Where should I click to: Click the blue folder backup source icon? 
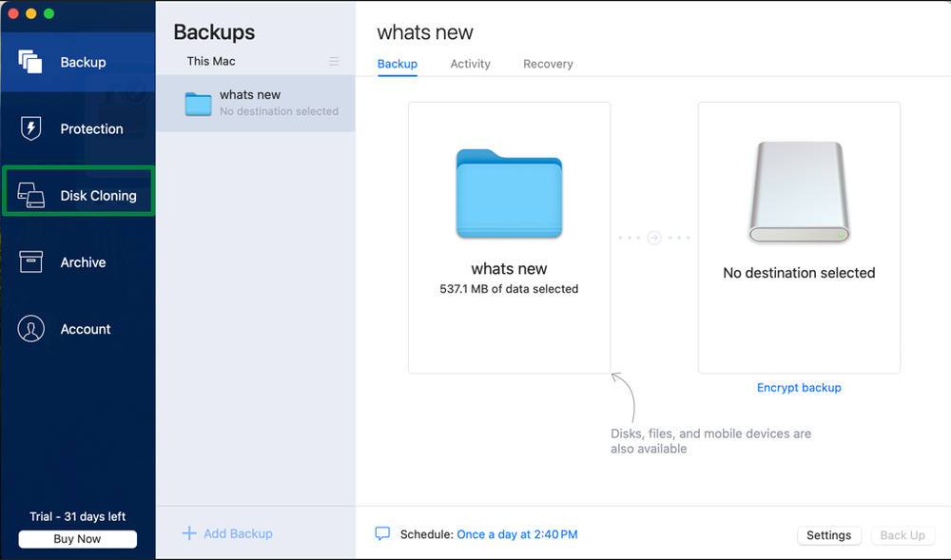pos(509,194)
